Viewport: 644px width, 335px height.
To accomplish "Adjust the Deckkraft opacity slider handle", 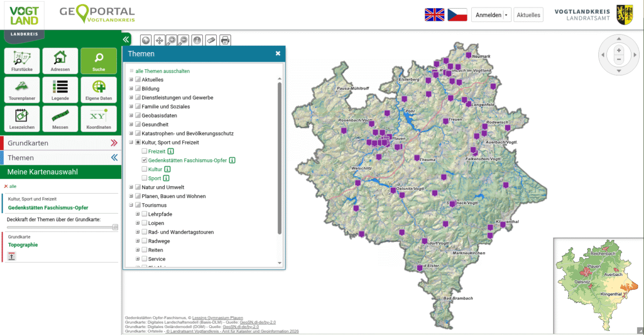I will [x=115, y=227].
